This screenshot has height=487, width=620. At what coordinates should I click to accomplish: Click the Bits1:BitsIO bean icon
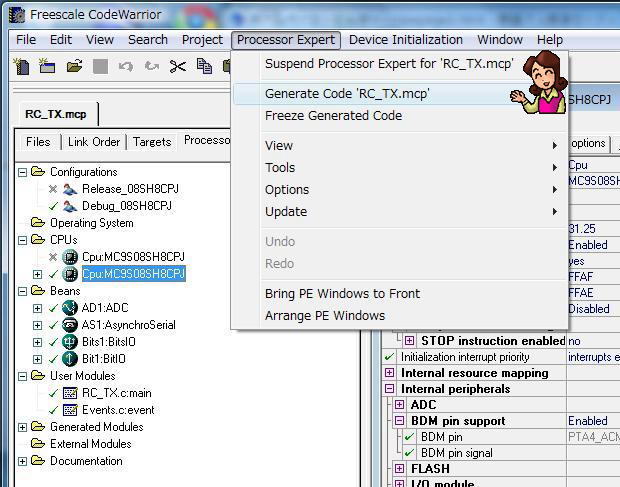coord(70,342)
